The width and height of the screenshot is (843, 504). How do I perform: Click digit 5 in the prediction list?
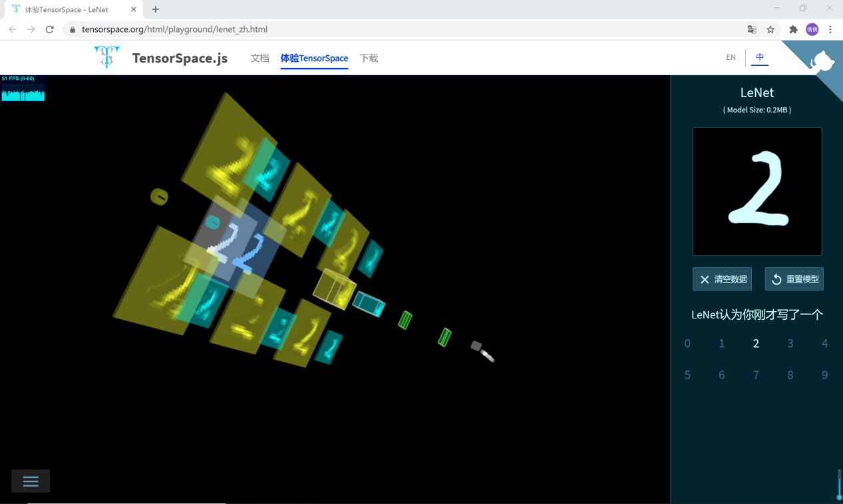click(687, 375)
